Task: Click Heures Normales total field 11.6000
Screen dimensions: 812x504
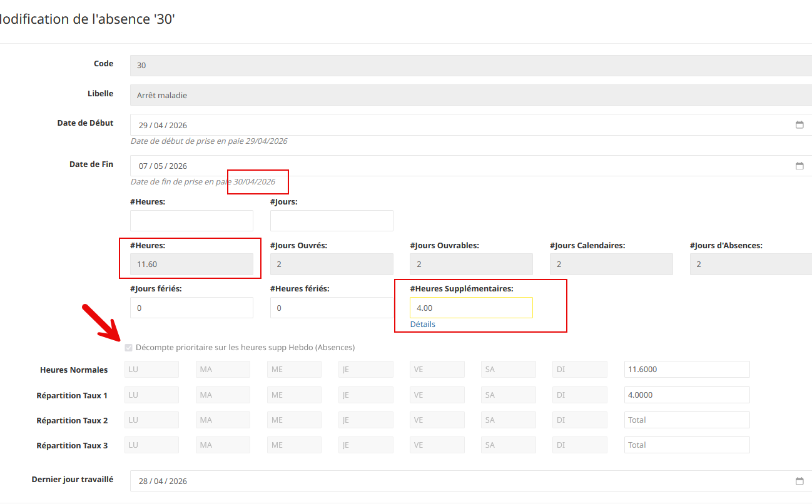Action: point(687,370)
